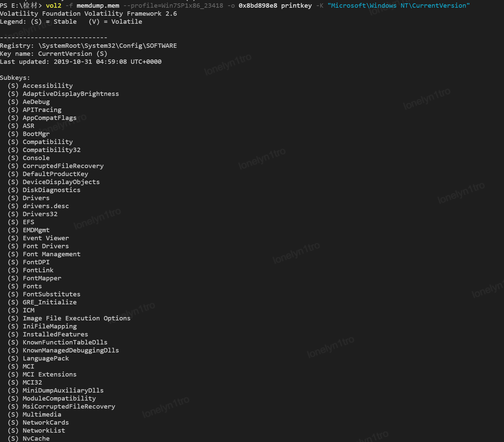The width and height of the screenshot is (504, 442).
Task: Click the Last updated timestamp line
Action: tap(81, 62)
